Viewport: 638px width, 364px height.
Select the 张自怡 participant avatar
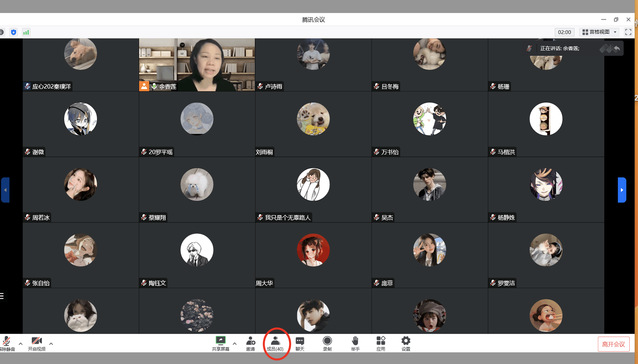point(81,250)
